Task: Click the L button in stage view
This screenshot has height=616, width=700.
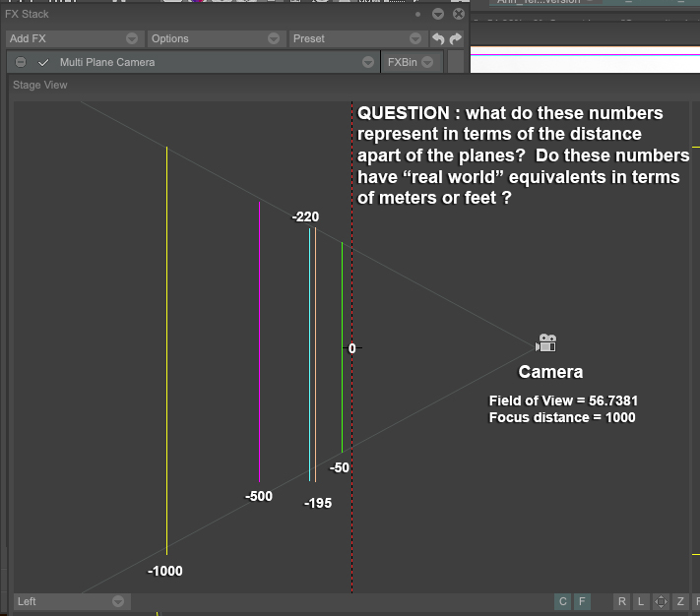Action: [641, 601]
